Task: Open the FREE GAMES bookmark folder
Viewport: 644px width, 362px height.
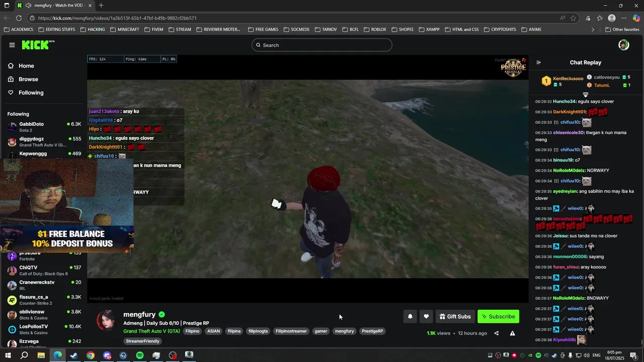Action: tap(263, 30)
